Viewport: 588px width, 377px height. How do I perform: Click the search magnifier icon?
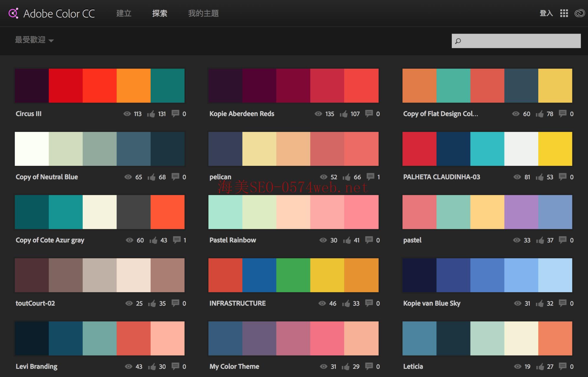[458, 41]
